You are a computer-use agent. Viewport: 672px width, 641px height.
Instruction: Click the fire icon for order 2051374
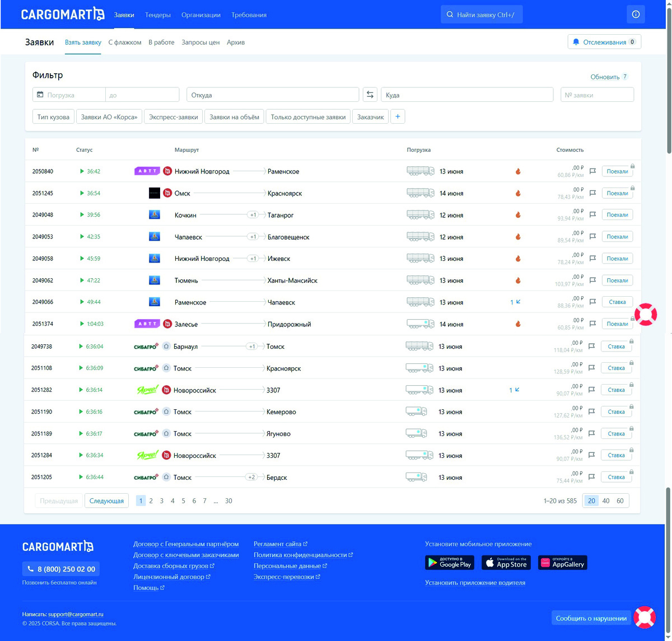[518, 324]
